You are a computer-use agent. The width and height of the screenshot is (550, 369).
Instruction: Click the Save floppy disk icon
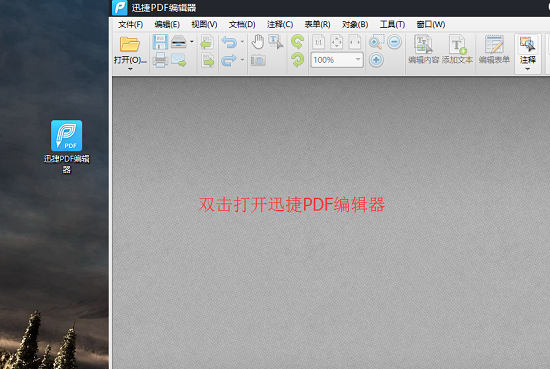pos(160,42)
